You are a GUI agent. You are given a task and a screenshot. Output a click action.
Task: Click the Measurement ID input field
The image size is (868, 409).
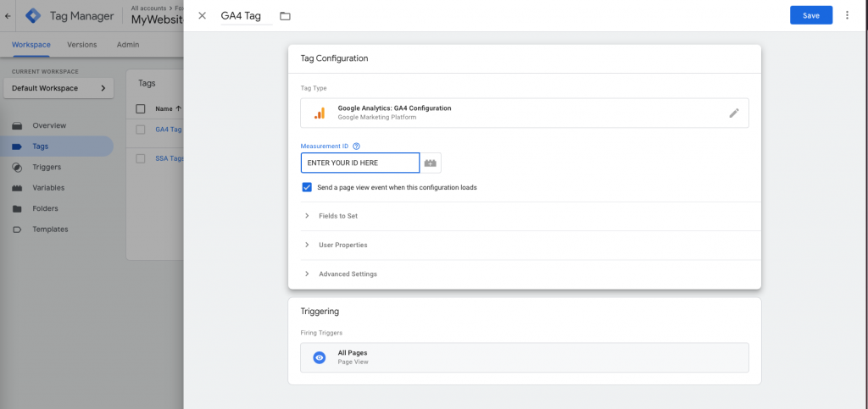coord(359,163)
